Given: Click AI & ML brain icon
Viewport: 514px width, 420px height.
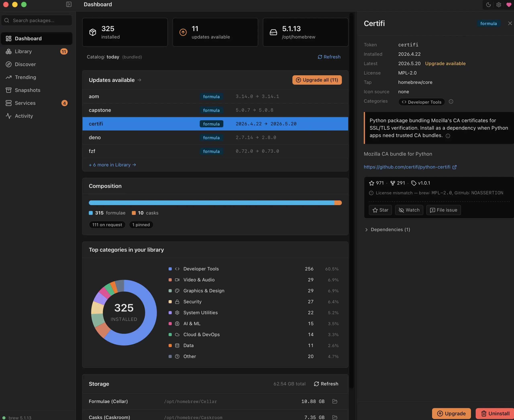Looking at the screenshot, I should (177, 323).
